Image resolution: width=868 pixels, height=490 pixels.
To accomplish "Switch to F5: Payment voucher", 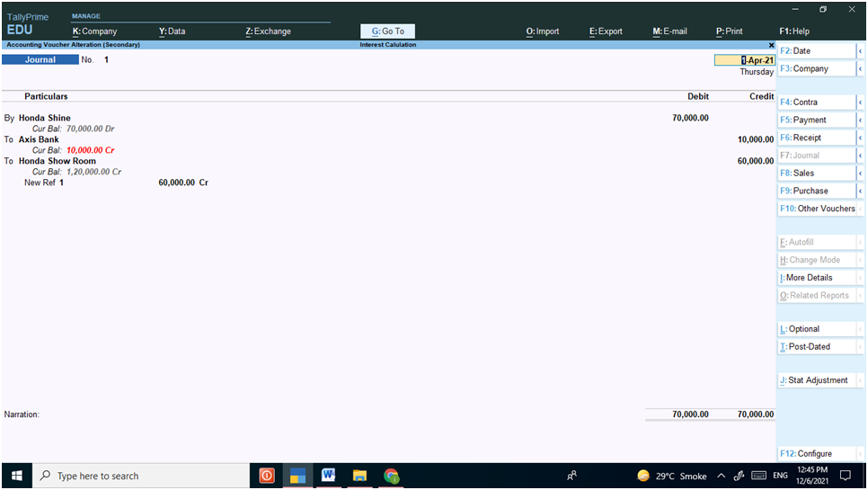I will [817, 120].
